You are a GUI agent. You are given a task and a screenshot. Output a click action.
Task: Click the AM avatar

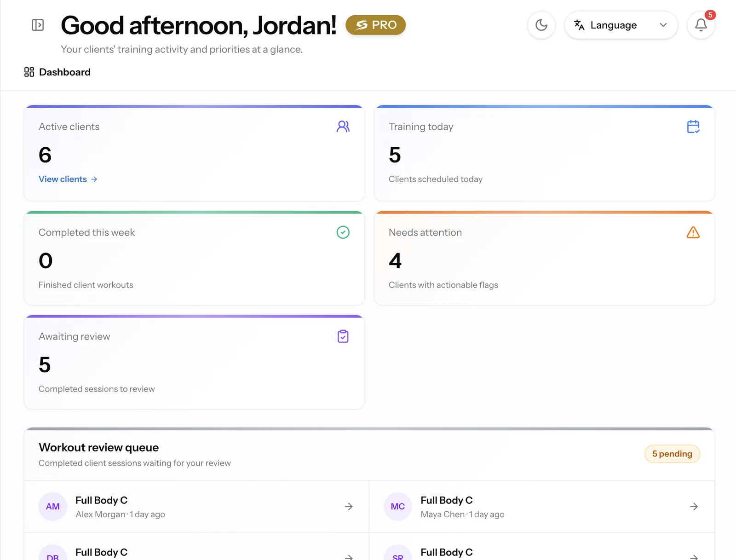coord(53,507)
